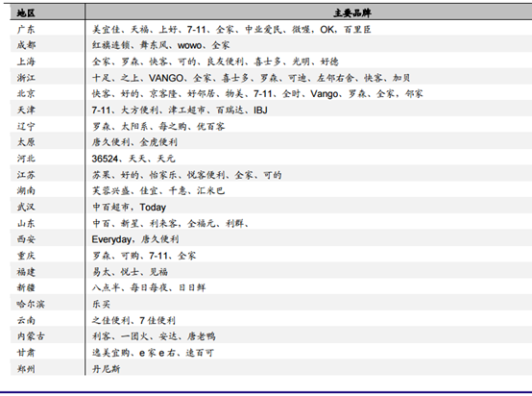Select the 红旗连锁、舞东风、wowo、全家 cell

click(x=160, y=45)
